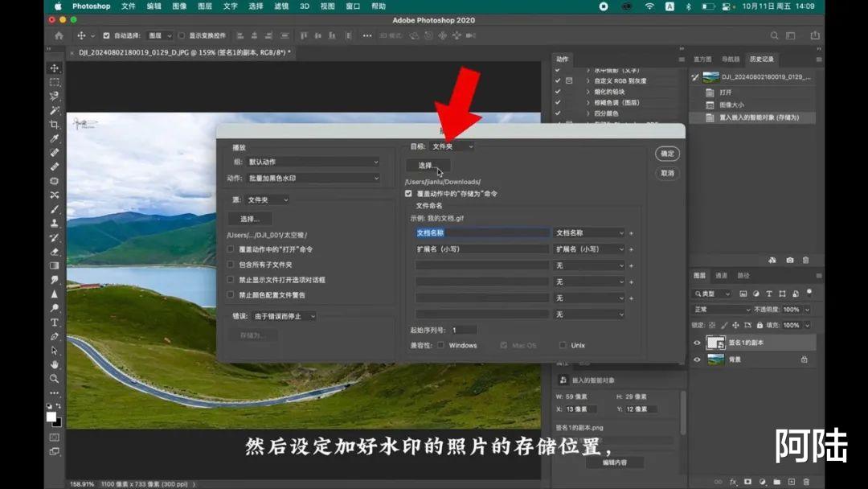The width and height of the screenshot is (868, 489).
Task: Select the Horizontal Type tool
Action: click(x=55, y=323)
